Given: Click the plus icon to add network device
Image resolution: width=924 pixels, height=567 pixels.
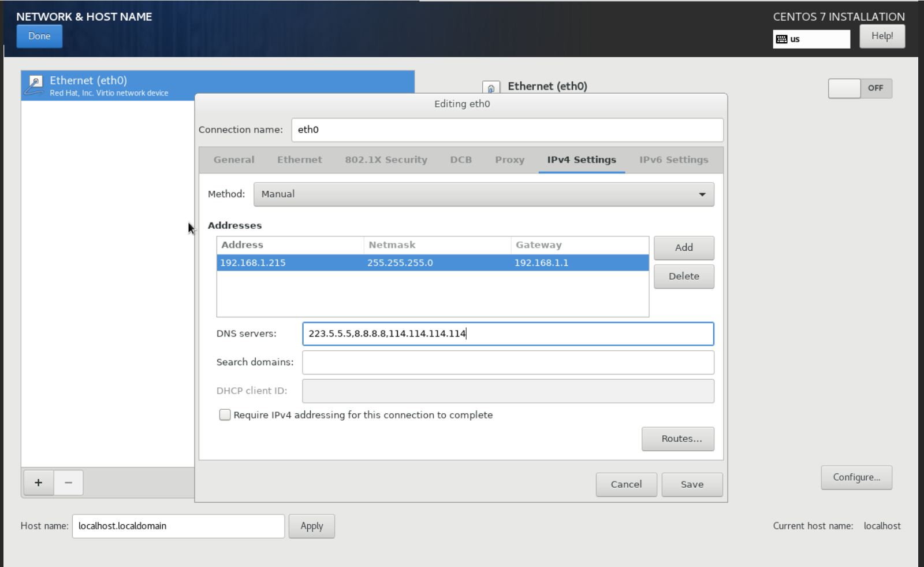Looking at the screenshot, I should [x=38, y=483].
